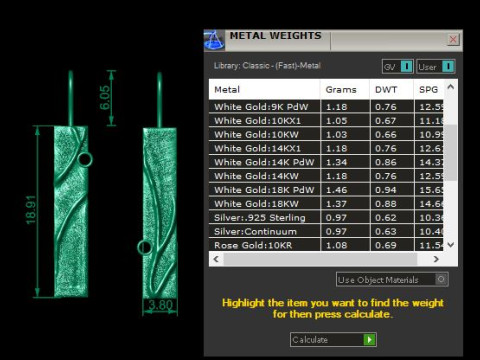
Task: Toggle the User library switch
Action: [448, 66]
